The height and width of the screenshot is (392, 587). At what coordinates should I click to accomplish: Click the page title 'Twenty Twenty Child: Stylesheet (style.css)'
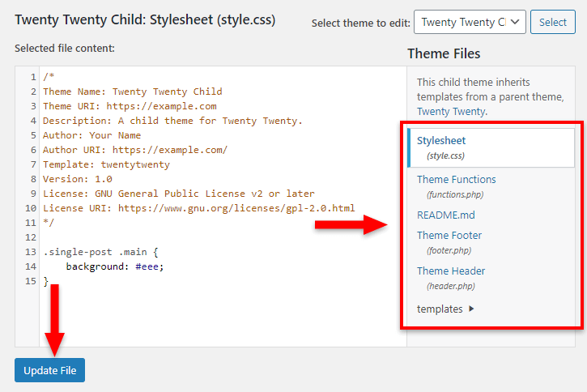145,20
